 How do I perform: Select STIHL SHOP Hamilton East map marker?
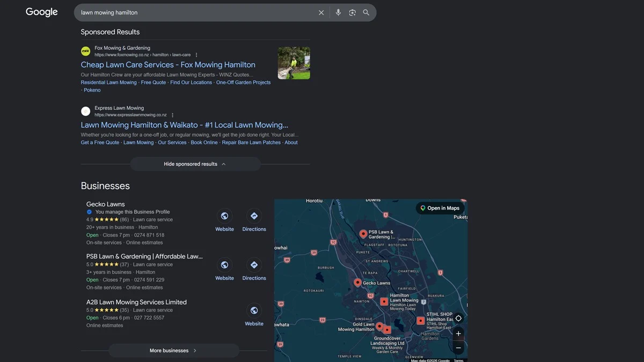(421, 321)
